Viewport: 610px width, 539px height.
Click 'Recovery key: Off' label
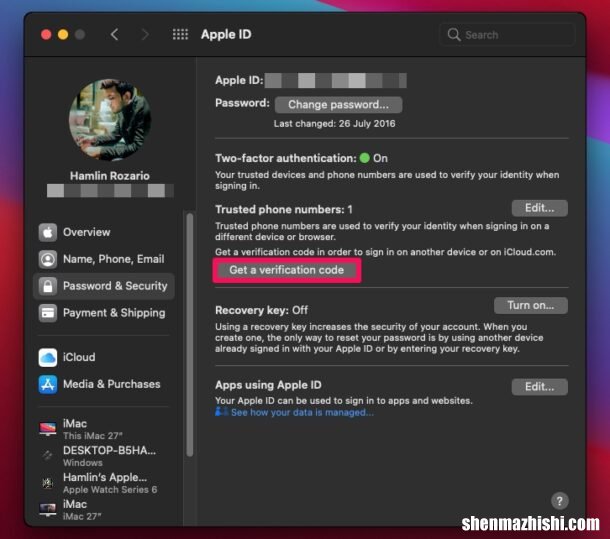[261, 310]
